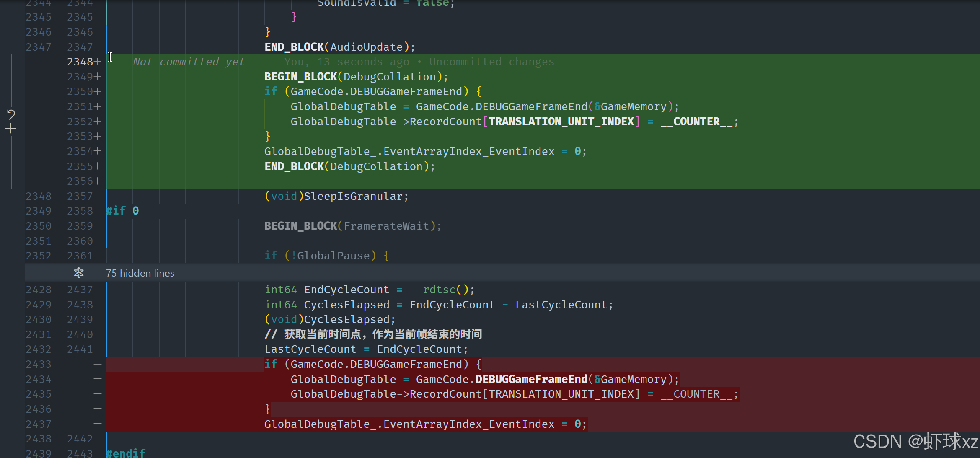The width and height of the screenshot is (980, 458).
Task: Click the '#endif' directive at bottom
Action: click(x=126, y=453)
